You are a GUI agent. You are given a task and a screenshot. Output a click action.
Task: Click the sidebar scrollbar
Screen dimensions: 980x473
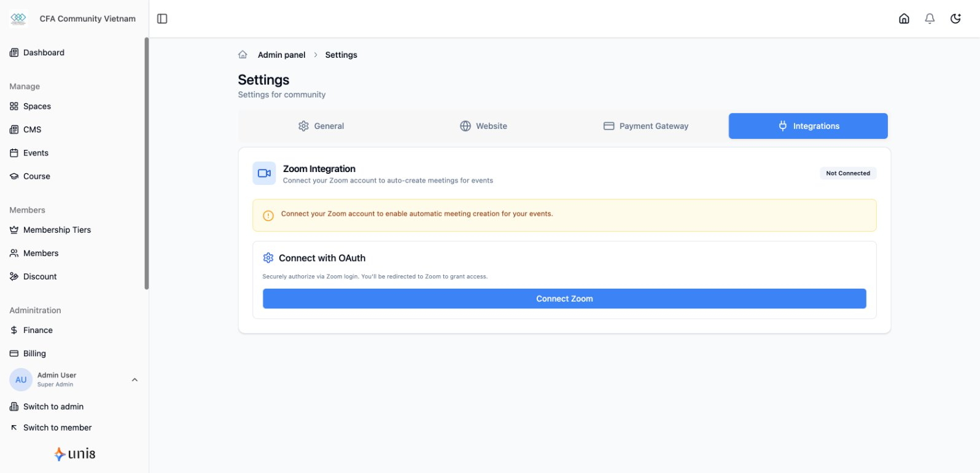point(146,163)
